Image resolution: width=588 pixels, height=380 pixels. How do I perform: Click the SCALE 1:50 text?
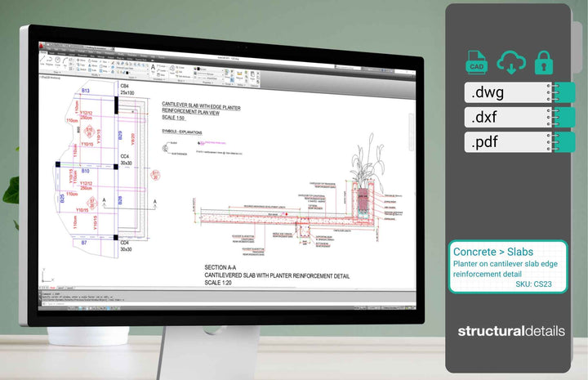(x=173, y=117)
